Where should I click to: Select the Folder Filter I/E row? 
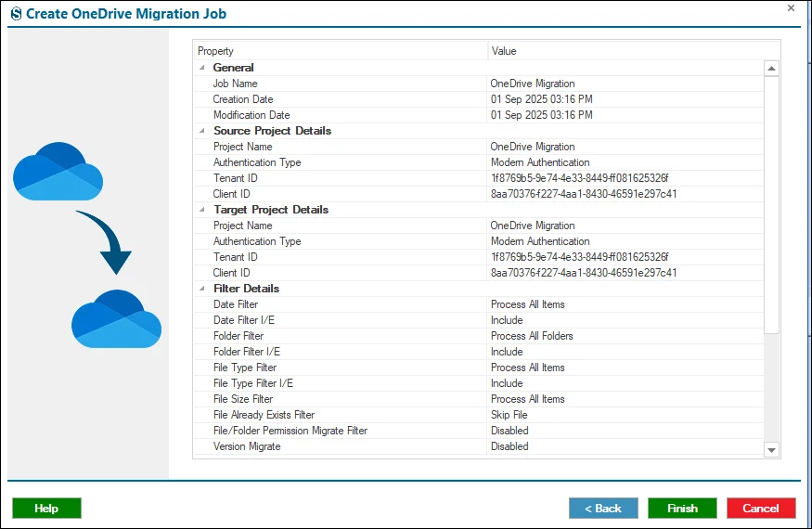479,352
